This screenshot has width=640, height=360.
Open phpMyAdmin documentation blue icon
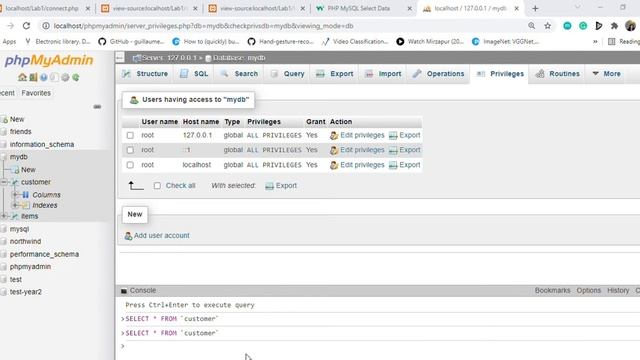[x=44, y=77]
